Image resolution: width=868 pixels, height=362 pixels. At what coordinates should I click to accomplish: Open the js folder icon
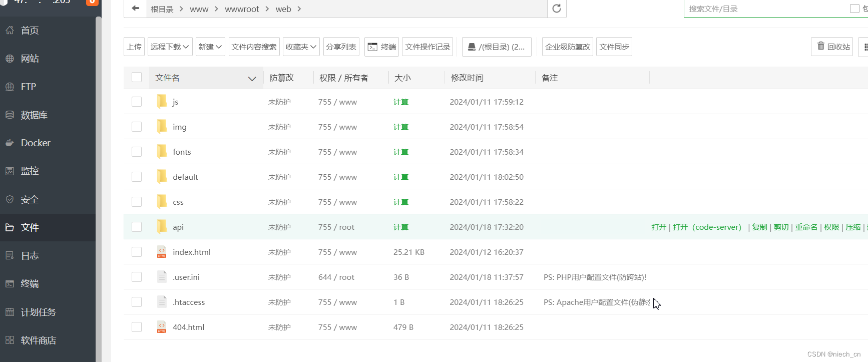(x=162, y=102)
